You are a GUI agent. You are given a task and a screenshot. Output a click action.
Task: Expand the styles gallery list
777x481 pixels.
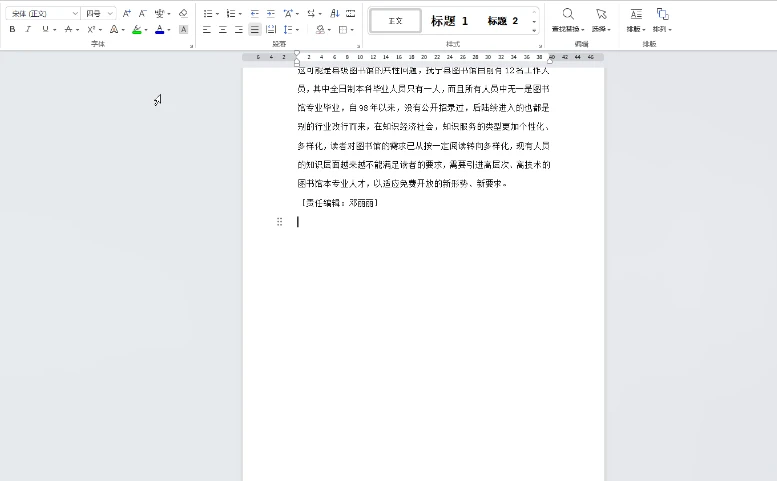tap(534, 31)
